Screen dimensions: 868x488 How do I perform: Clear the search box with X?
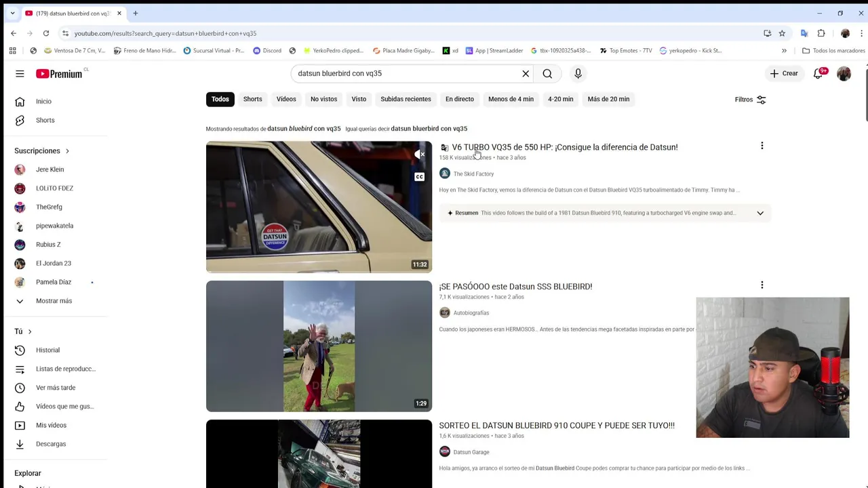click(526, 73)
